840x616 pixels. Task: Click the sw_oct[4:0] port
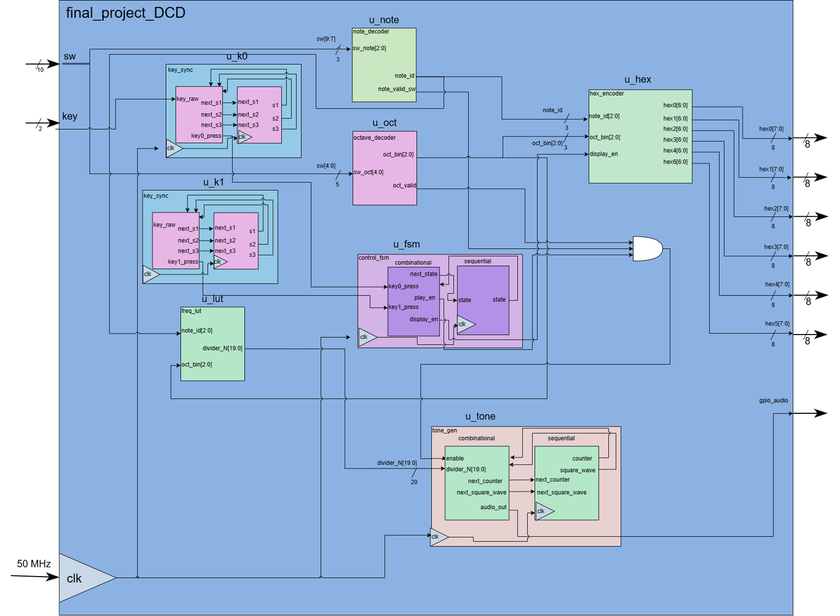click(x=368, y=172)
